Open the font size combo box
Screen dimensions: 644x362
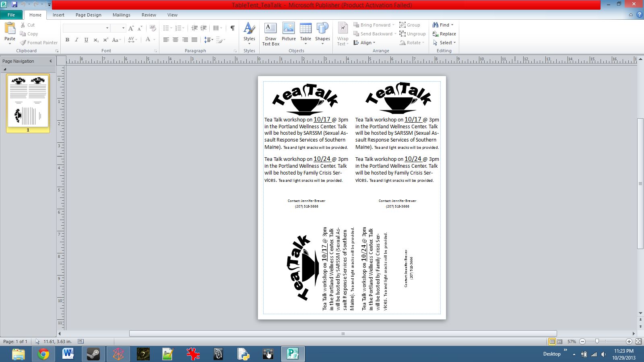click(x=118, y=28)
